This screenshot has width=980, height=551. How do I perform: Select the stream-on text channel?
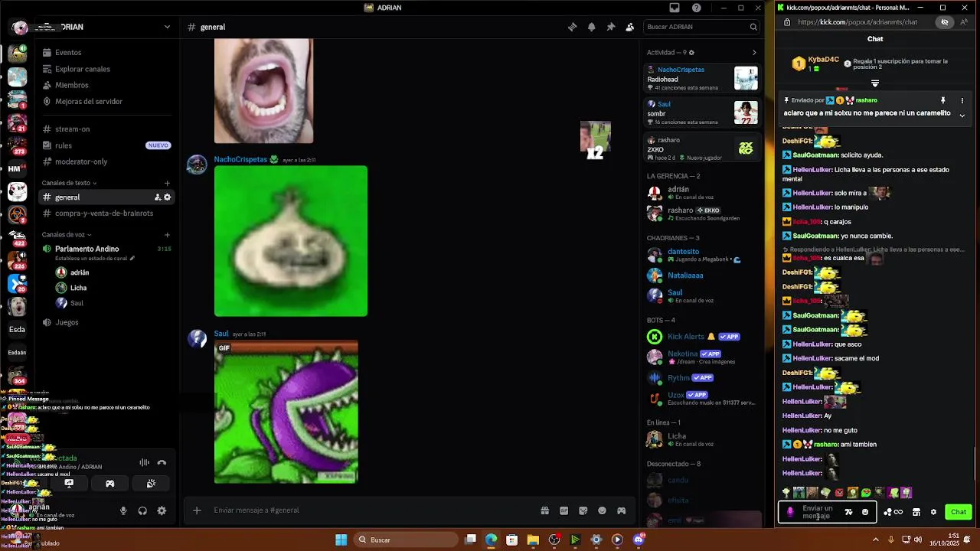[106, 129]
